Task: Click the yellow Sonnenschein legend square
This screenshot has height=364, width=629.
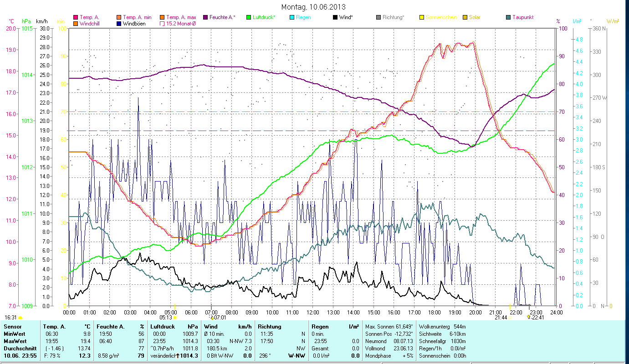Action: [422, 17]
